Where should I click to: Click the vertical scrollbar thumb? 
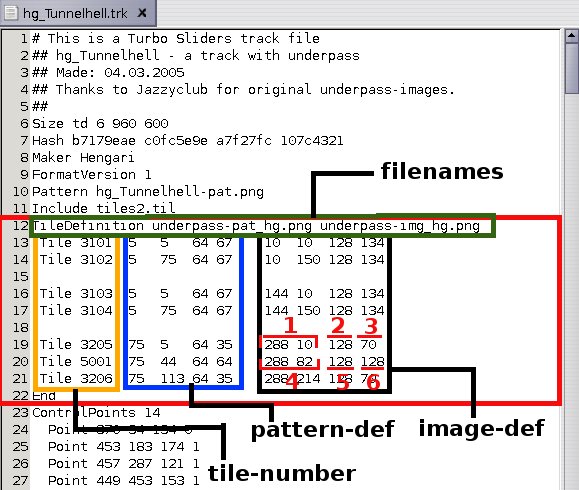pos(572,68)
